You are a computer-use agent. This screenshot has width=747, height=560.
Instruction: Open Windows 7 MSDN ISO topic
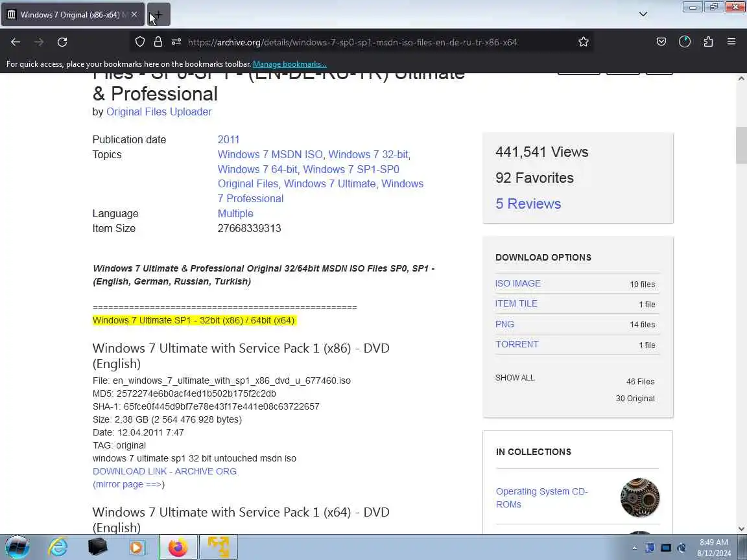coord(270,154)
